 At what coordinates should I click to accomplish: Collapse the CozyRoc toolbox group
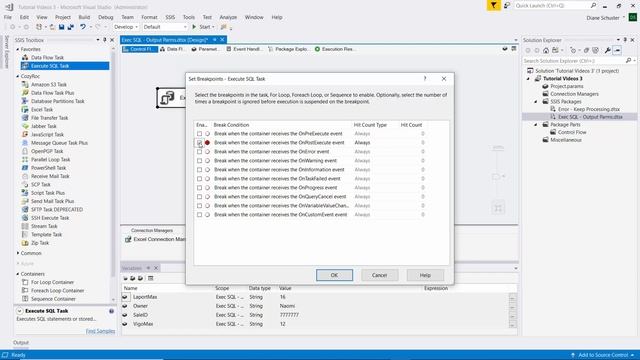pos(18,76)
